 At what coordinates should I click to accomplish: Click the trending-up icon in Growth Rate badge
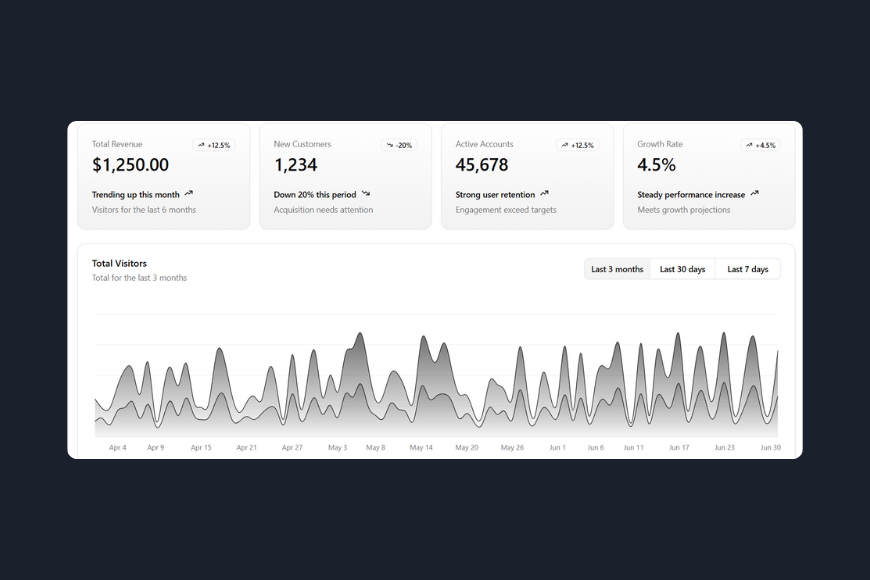[x=749, y=145]
